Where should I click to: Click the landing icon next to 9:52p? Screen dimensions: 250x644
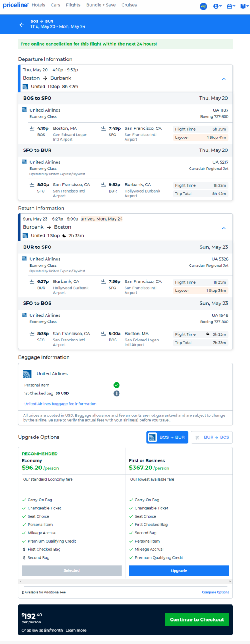(103, 185)
